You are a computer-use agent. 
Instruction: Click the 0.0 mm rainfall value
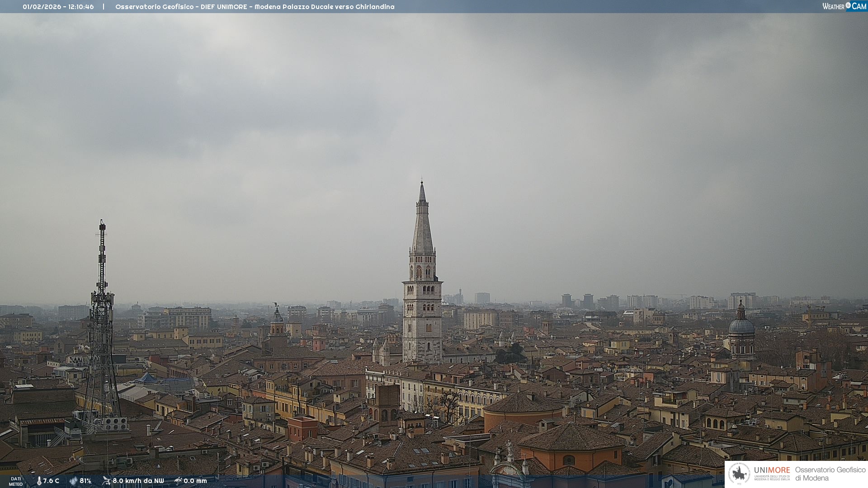click(195, 481)
